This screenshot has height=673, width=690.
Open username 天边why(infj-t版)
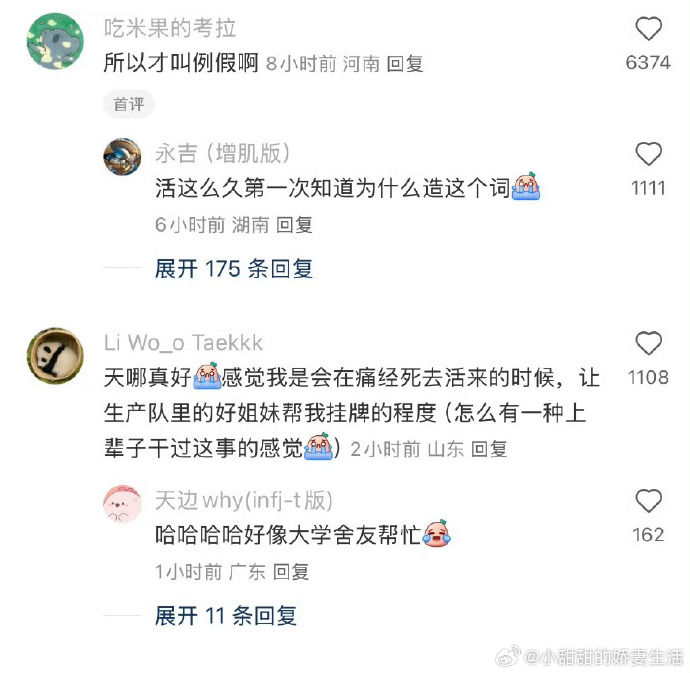point(243,500)
